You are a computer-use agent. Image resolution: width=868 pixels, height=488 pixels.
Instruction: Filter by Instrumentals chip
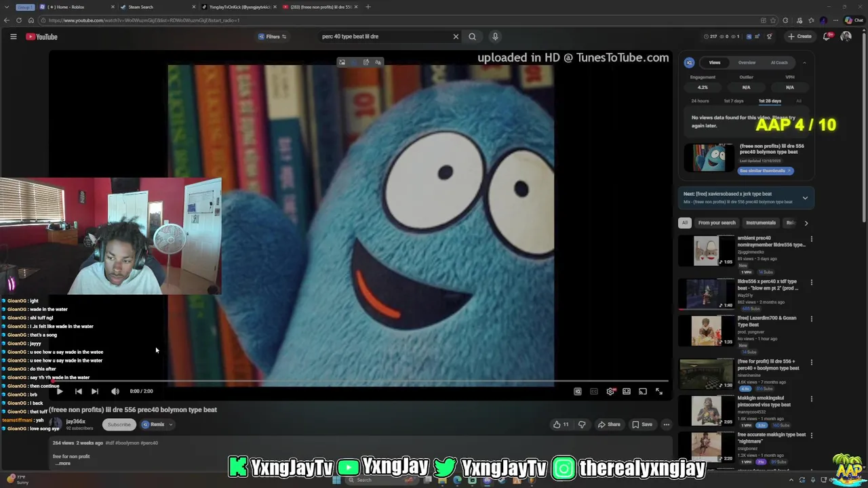761,222
